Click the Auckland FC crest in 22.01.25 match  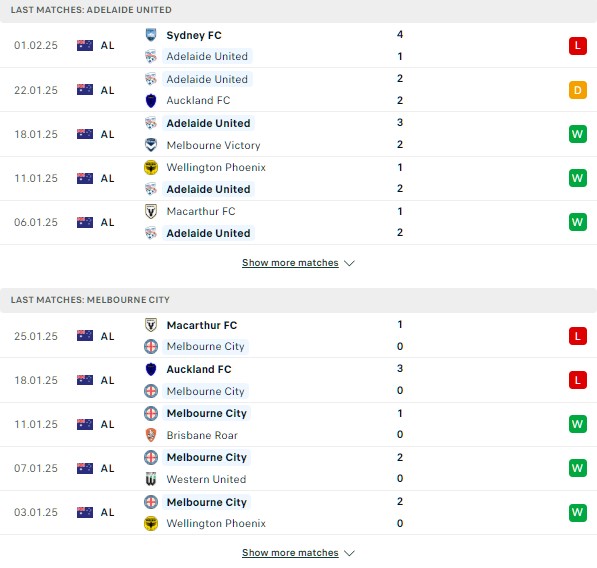[151, 101]
